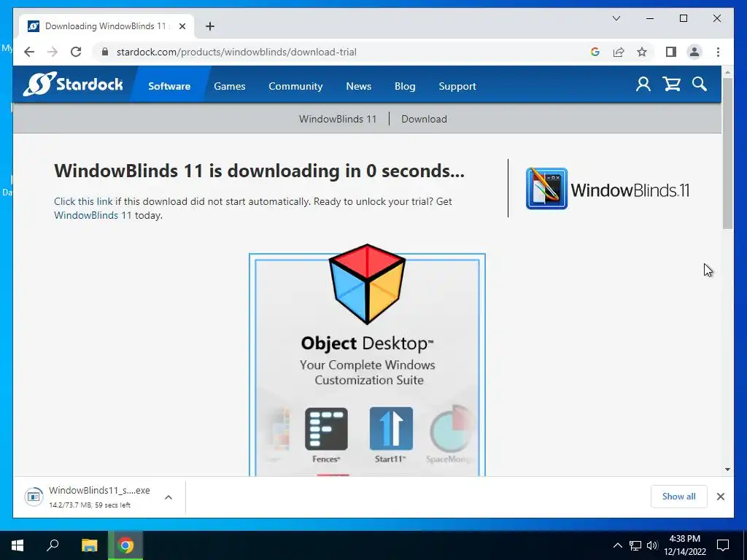Click the Google icon in address bar
The image size is (747, 560).
click(595, 52)
